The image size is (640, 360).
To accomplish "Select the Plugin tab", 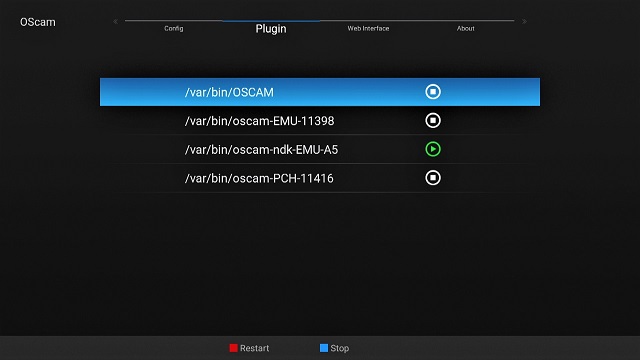I will click(271, 29).
